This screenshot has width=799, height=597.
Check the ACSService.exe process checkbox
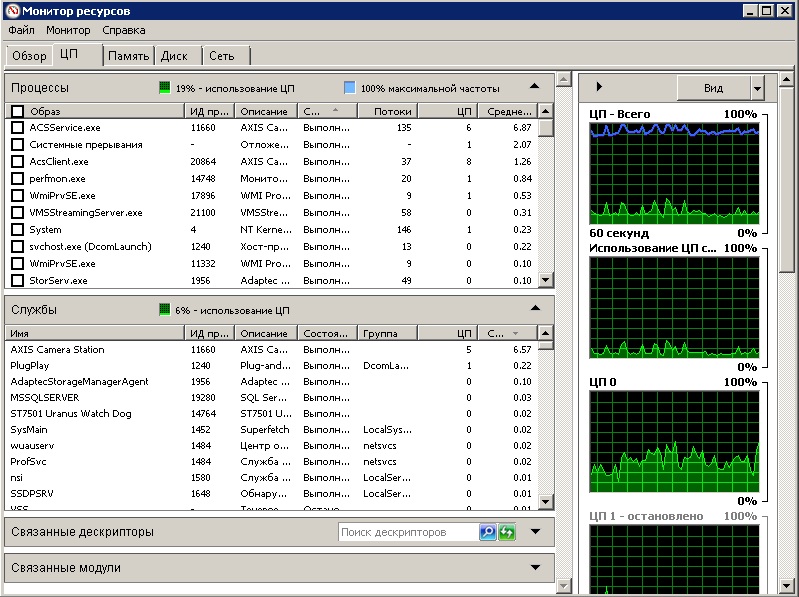point(17,128)
